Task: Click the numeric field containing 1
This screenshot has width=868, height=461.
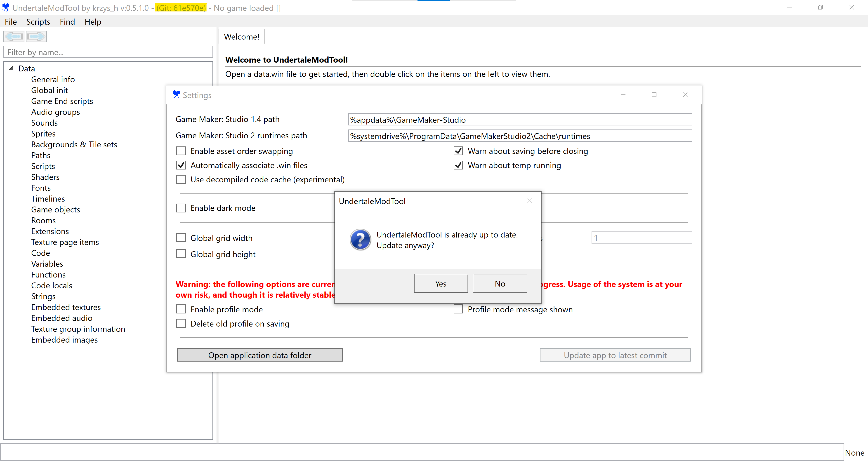Action: click(642, 238)
